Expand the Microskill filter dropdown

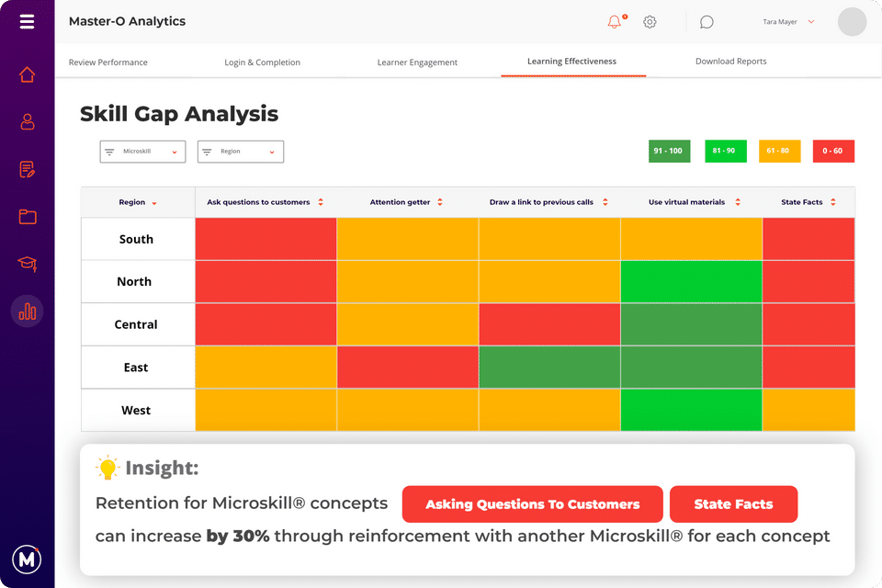(142, 152)
